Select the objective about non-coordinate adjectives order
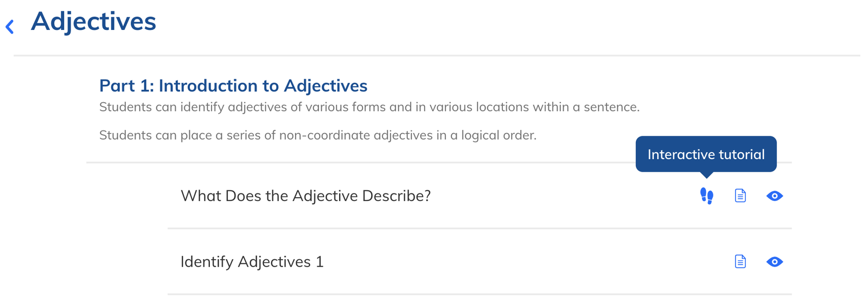The height and width of the screenshot is (302, 868). tap(318, 135)
